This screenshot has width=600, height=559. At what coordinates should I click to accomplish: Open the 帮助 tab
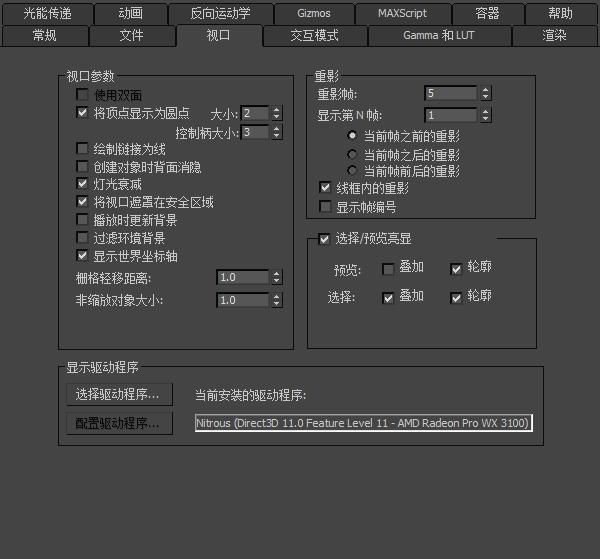tap(560, 13)
